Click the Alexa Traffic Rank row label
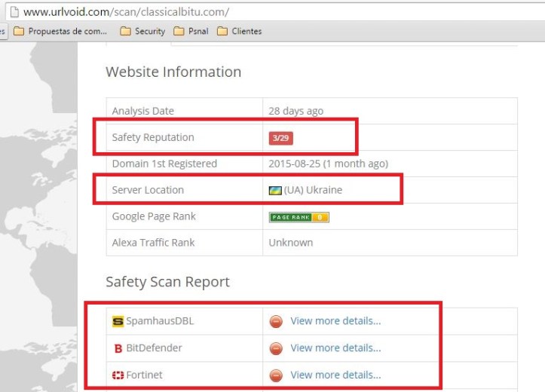The width and height of the screenshot is (545, 392). (x=153, y=243)
